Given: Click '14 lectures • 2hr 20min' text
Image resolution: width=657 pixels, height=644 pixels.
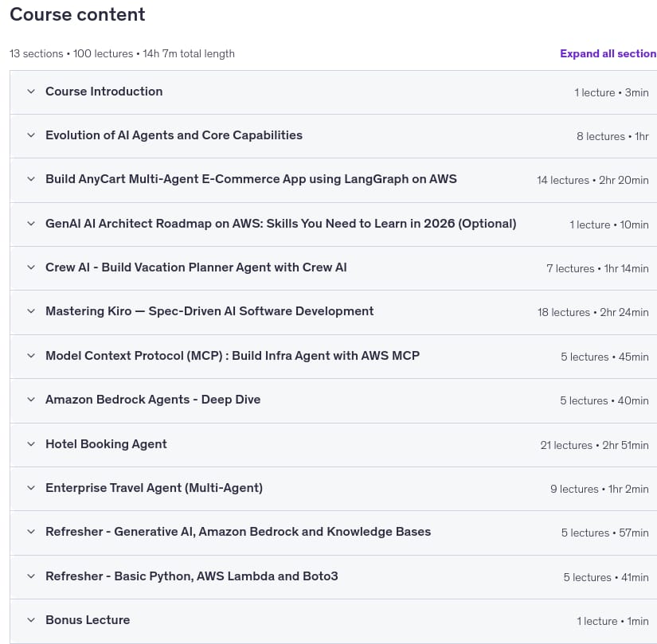Looking at the screenshot, I should [592, 180].
